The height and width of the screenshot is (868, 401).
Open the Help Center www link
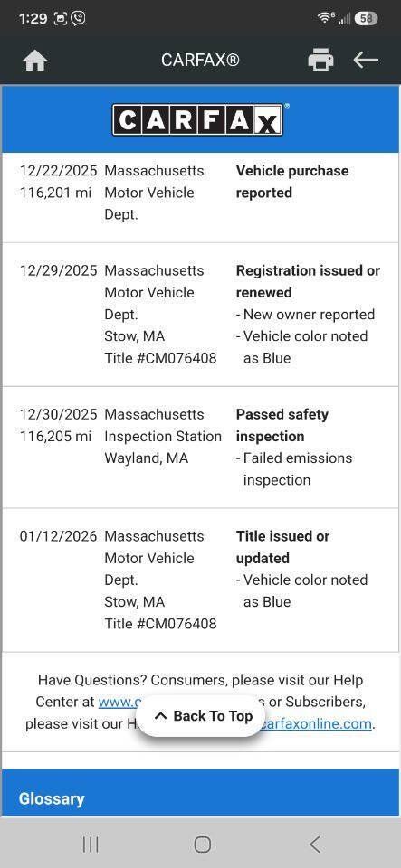pyautogui.click(x=119, y=702)
